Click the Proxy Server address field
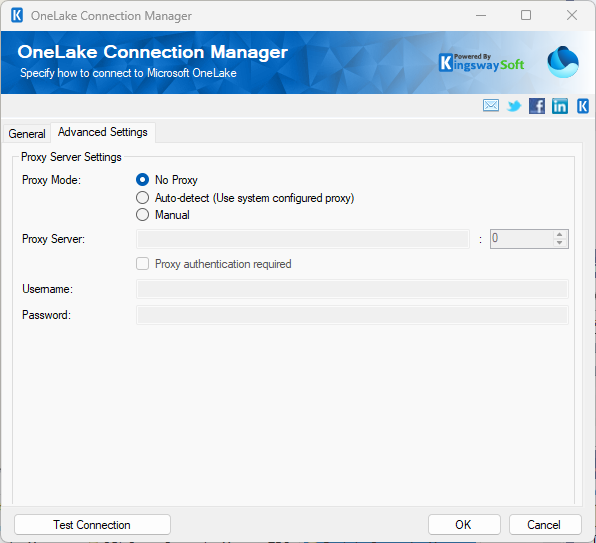Screen dimensions: 596x543 tap(303, 239)
